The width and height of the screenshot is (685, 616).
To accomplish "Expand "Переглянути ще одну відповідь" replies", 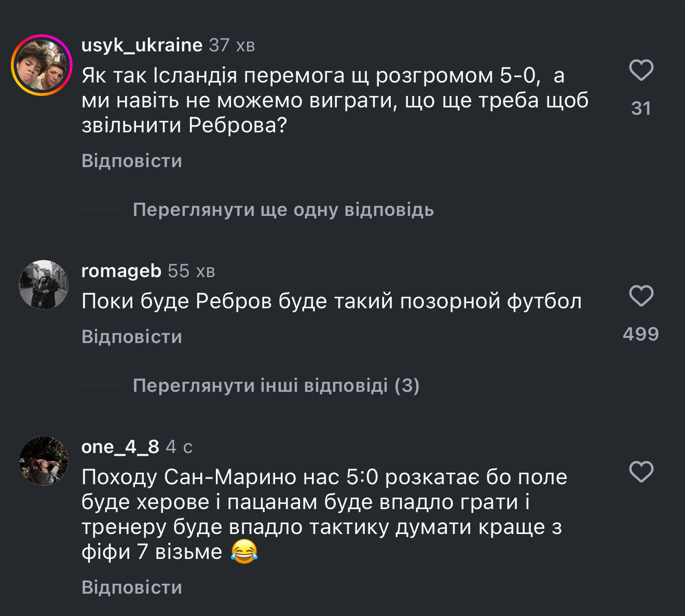I will 283,210.
